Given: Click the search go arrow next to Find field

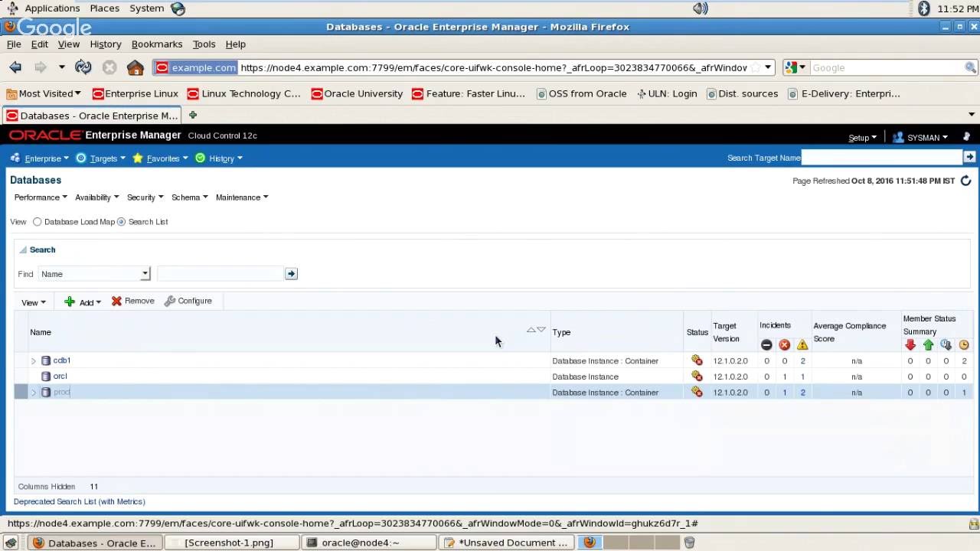Looking at the screenshot, I should tap(291, 273).
